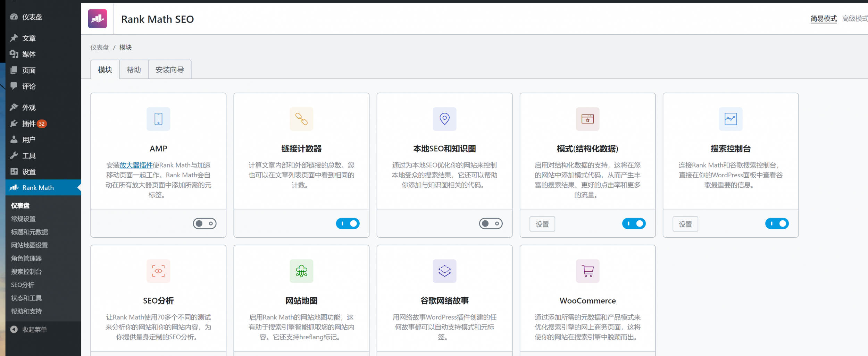Click the 媒体 media icon in sidebar
Image resolution: width=868 pixels, height=356 pixels.
14,54
